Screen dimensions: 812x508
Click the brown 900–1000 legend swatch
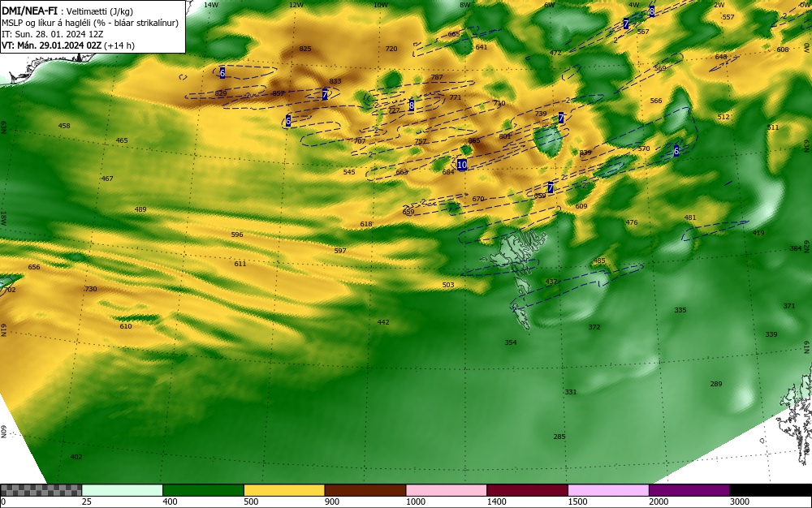365,490
